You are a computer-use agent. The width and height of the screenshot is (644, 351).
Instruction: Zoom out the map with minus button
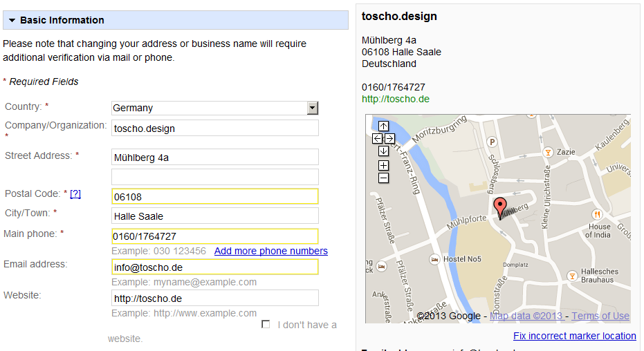coord(383,178)
